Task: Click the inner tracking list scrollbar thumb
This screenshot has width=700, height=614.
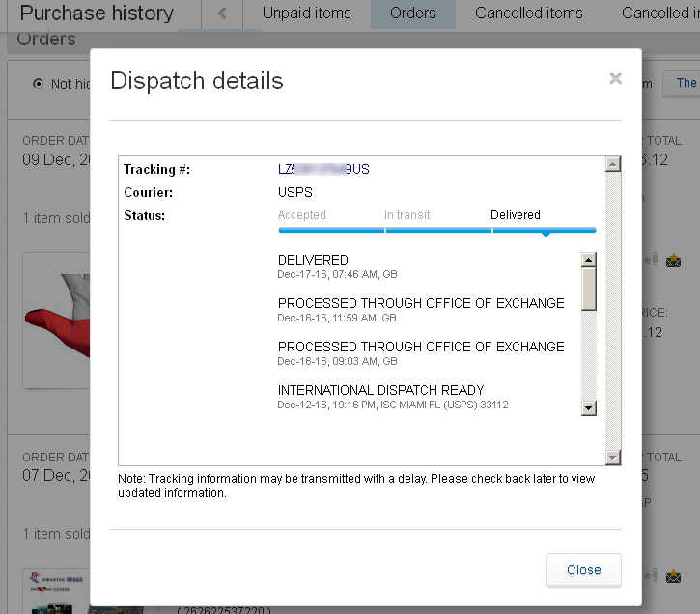Action: [588, 289]
